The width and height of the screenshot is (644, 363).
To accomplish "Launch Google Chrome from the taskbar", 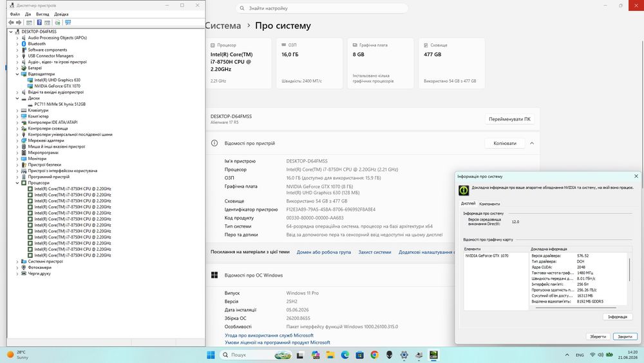I will [375, 355].
